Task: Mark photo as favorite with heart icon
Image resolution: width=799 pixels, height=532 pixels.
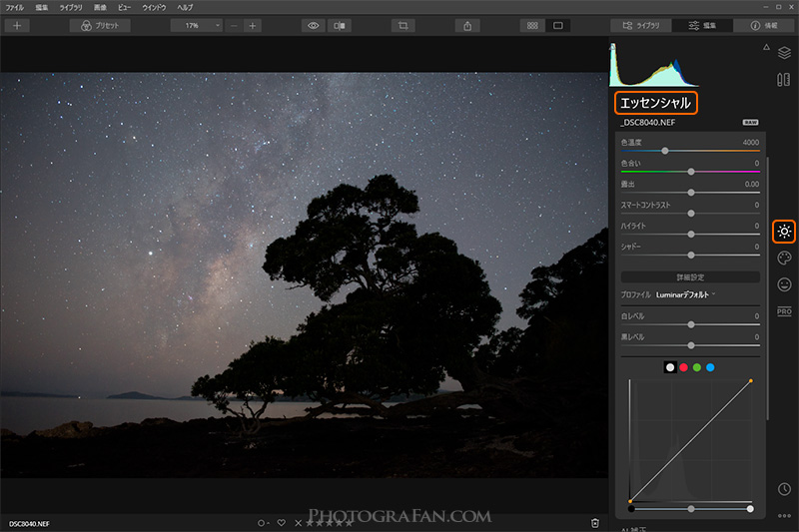Action: point(282,523)
